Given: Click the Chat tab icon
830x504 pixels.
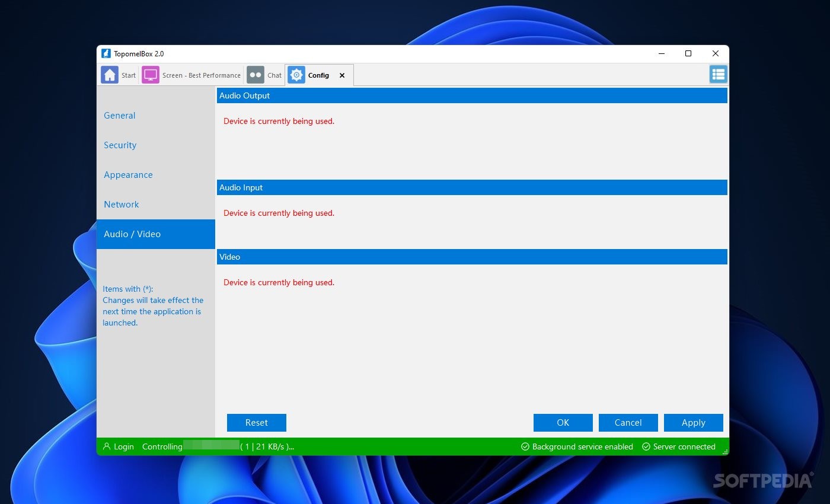Looking at the screenshot, I should 256,75.
